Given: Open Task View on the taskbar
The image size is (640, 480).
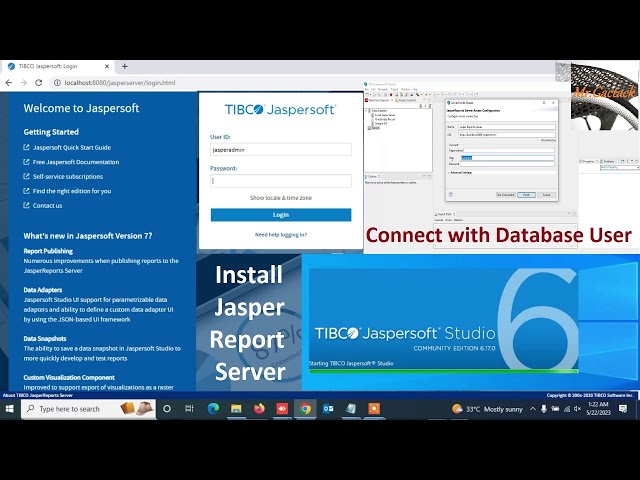Looking at the screenshot, I should click(189, 409).
